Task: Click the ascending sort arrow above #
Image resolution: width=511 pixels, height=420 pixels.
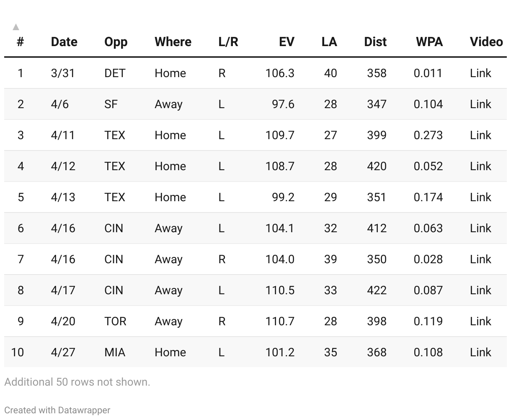Action: click(x=16, y=27)
